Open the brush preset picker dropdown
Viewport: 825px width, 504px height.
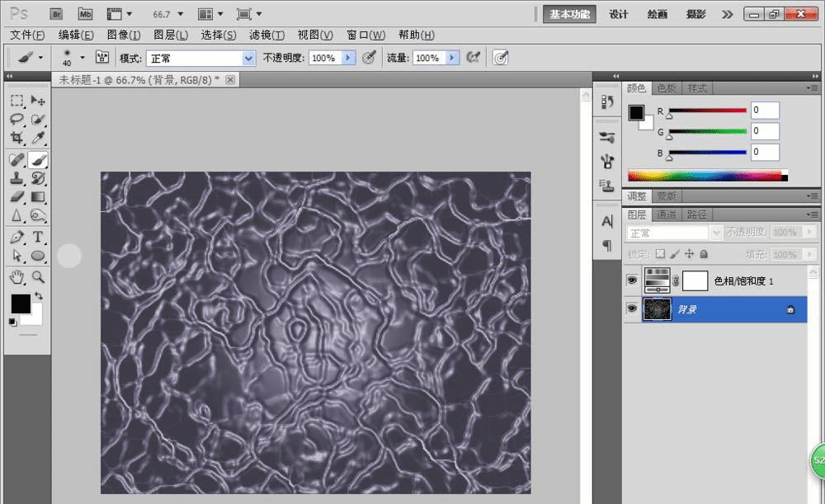tap(82, 58)
